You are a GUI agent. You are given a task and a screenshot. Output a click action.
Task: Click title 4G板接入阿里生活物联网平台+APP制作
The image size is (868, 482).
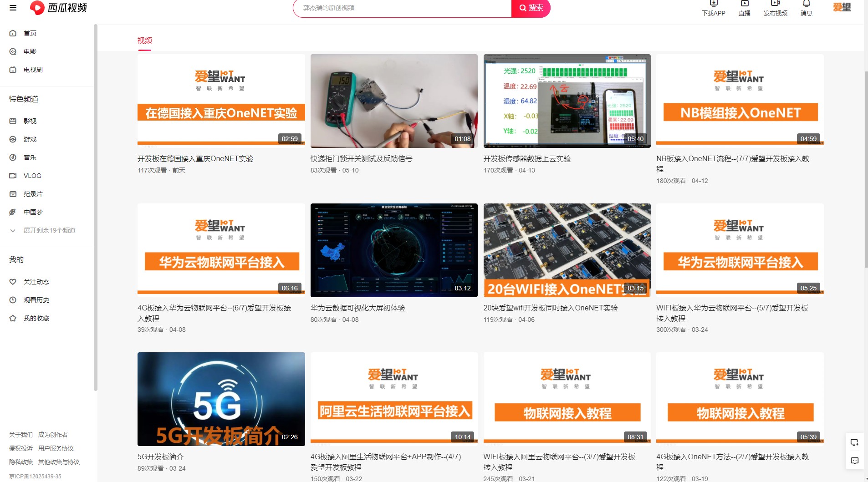386,462
